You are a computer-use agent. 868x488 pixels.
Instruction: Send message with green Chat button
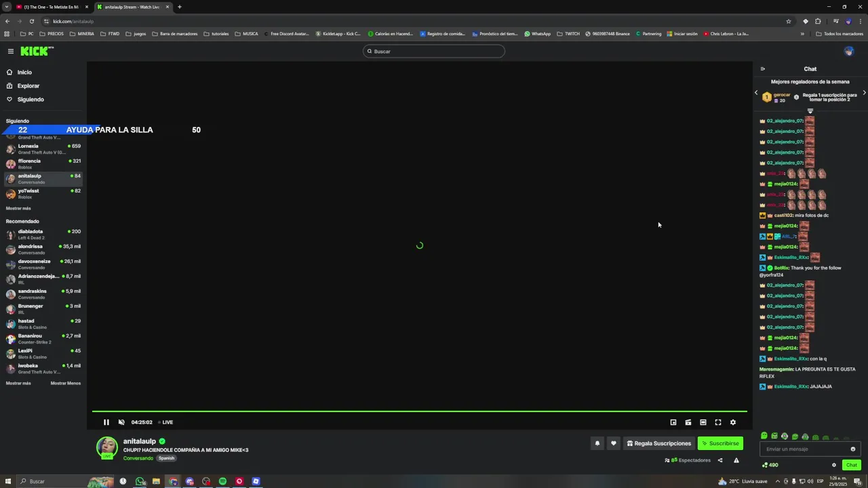pos(852,465)
